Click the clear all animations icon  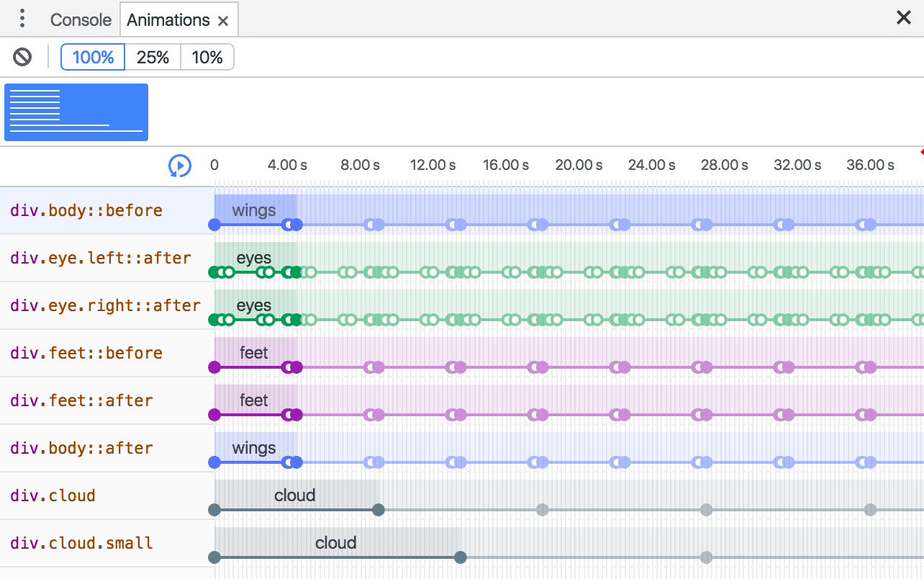coord(22,57)
